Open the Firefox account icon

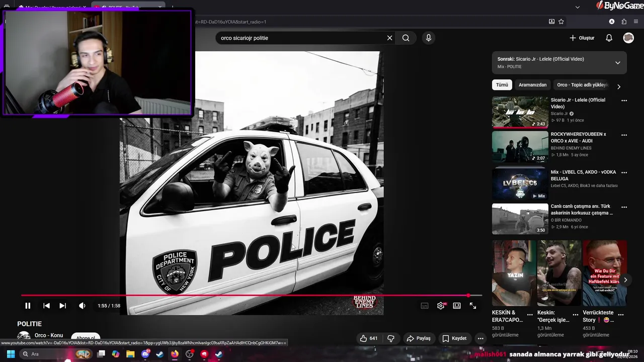pyautogui.click(x=612, y=22)
